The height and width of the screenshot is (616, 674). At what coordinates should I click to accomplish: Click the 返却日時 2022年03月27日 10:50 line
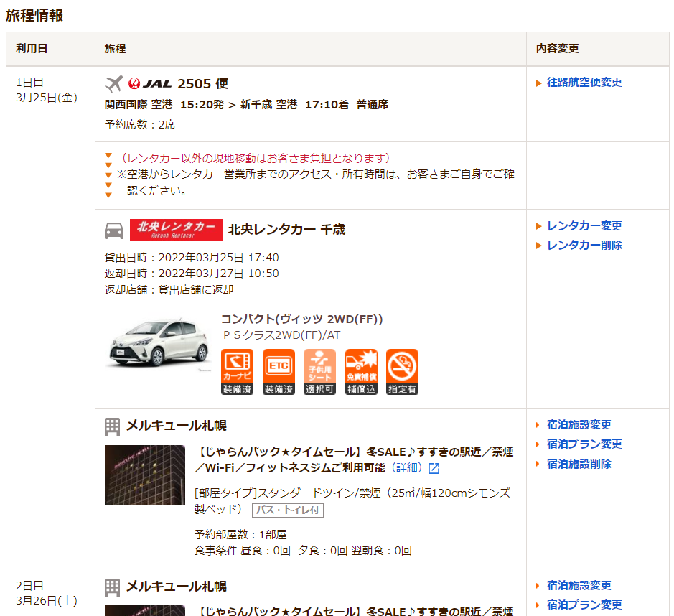click(192, 274)
